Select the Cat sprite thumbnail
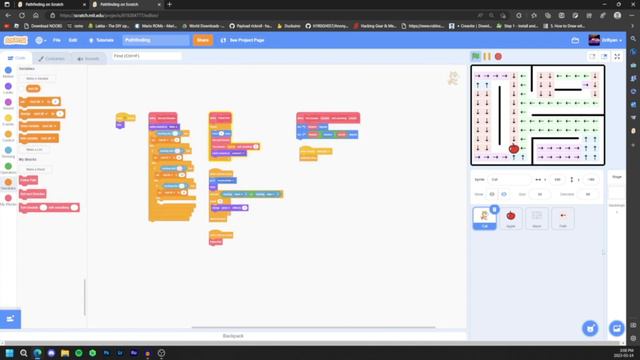The image size is (640, 360). [484, 218]
